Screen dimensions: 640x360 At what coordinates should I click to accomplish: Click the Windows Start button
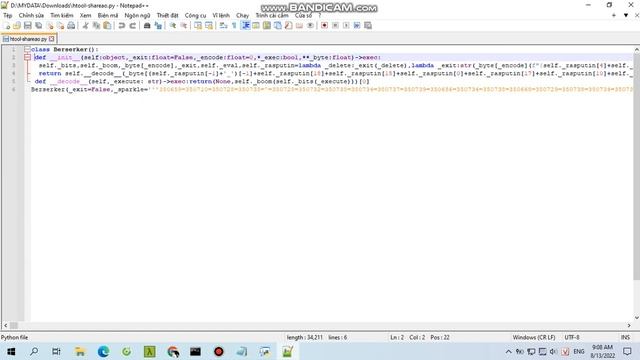pos(11,351)
